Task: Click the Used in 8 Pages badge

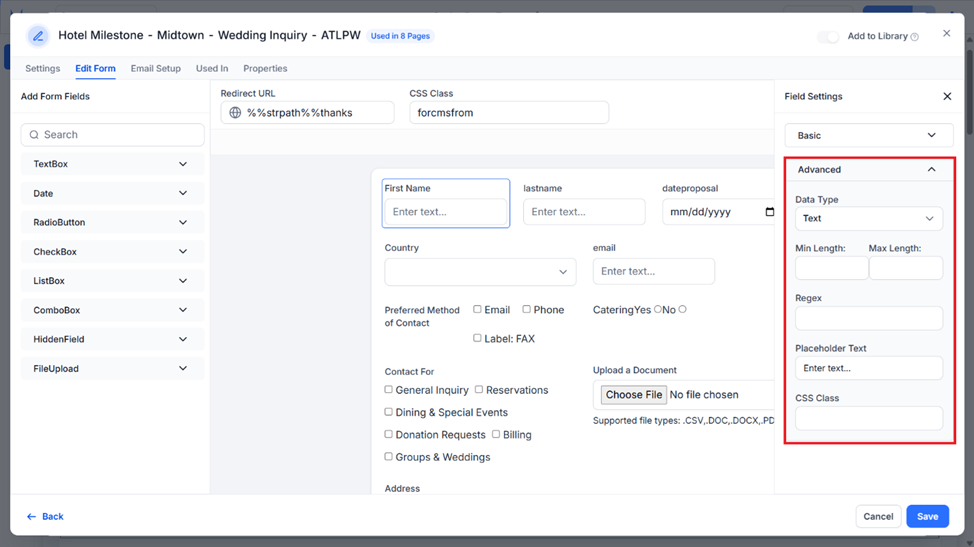Action: point(400,36)
